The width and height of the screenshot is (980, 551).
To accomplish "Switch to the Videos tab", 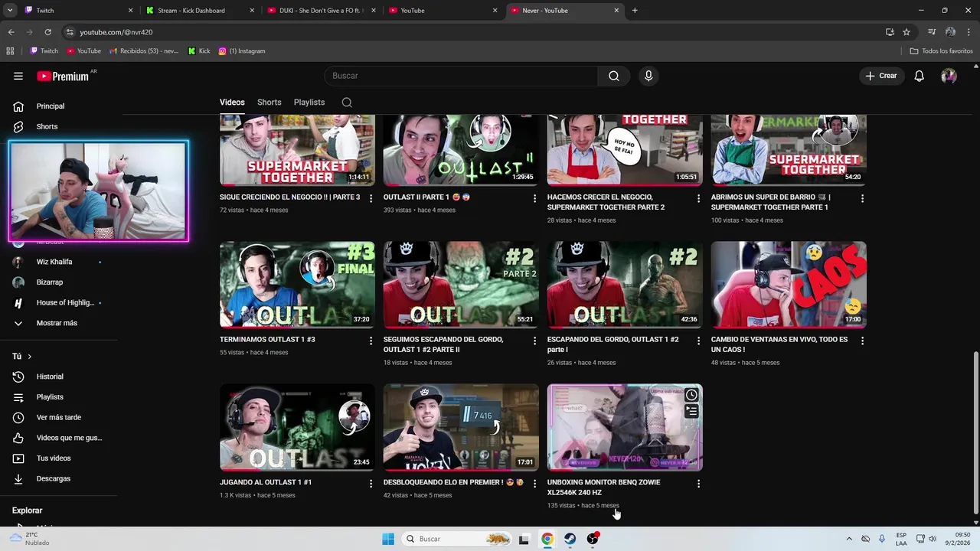I will coord(232,102).
